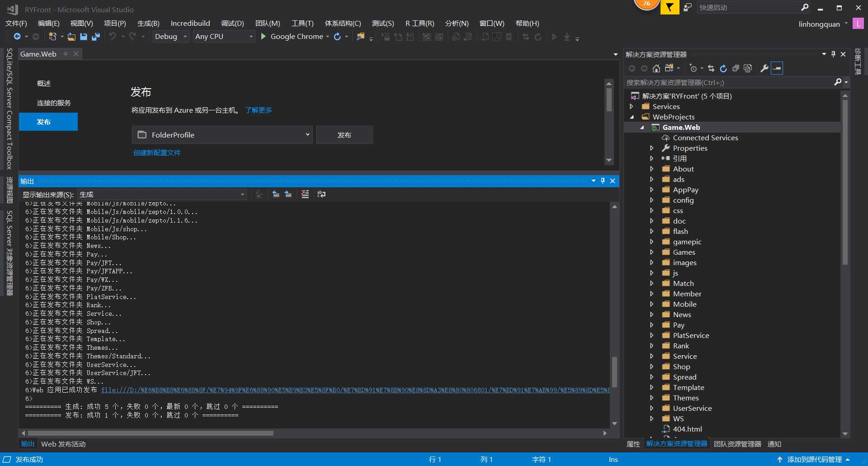Go to previous message in Output
The image size is (868, 466).
click(x=276, y=194)
